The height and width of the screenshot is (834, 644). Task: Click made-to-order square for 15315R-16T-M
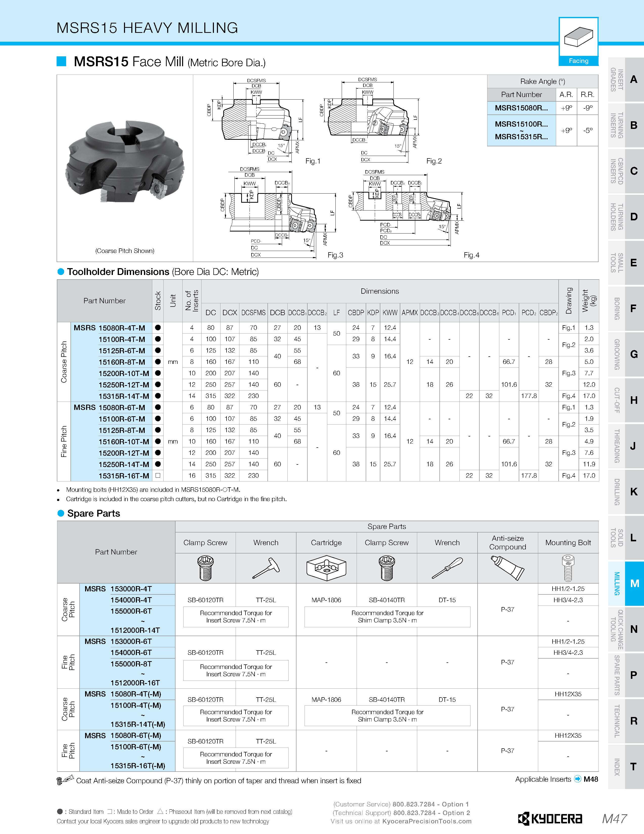158,475
